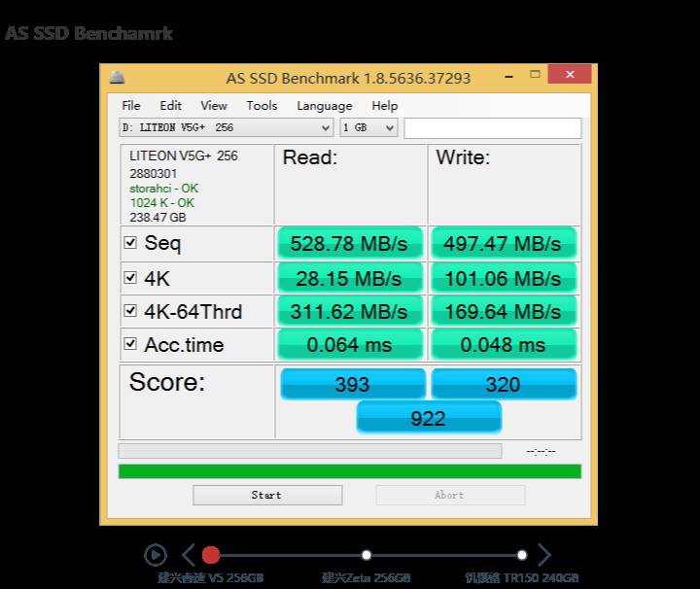Select the last slide marker for TR150 240GB
700x589 pixels.
521,555
